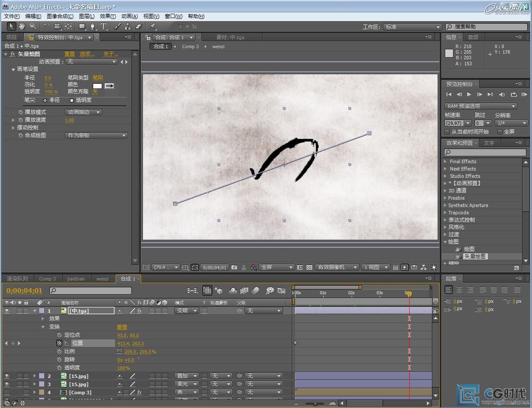This screenshot has height=408, width=532.
Task: Toggle the 位置 stopwatch keyframing
Action: point(59,343)
